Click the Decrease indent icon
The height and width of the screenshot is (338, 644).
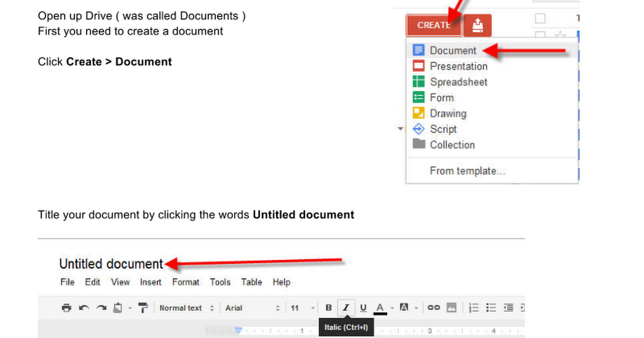coord(509,308)
